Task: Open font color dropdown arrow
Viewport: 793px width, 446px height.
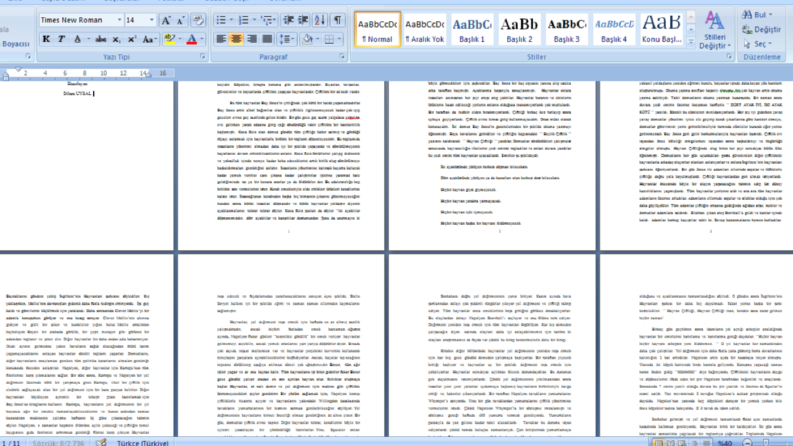Action: (202, 39)
